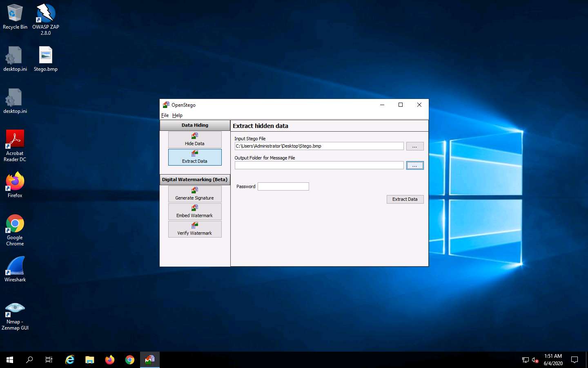588x368 pixels.
Task: Open the Hide Data panel
Action: click(x=195, y=139)
